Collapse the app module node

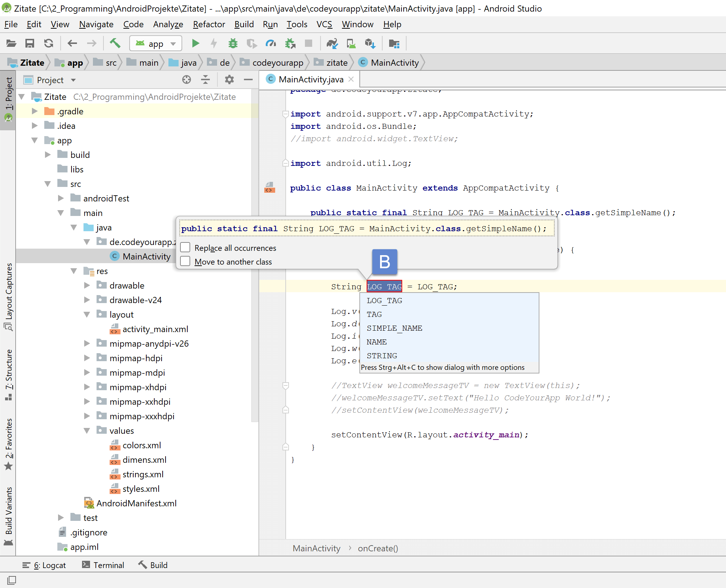point(34,140)
